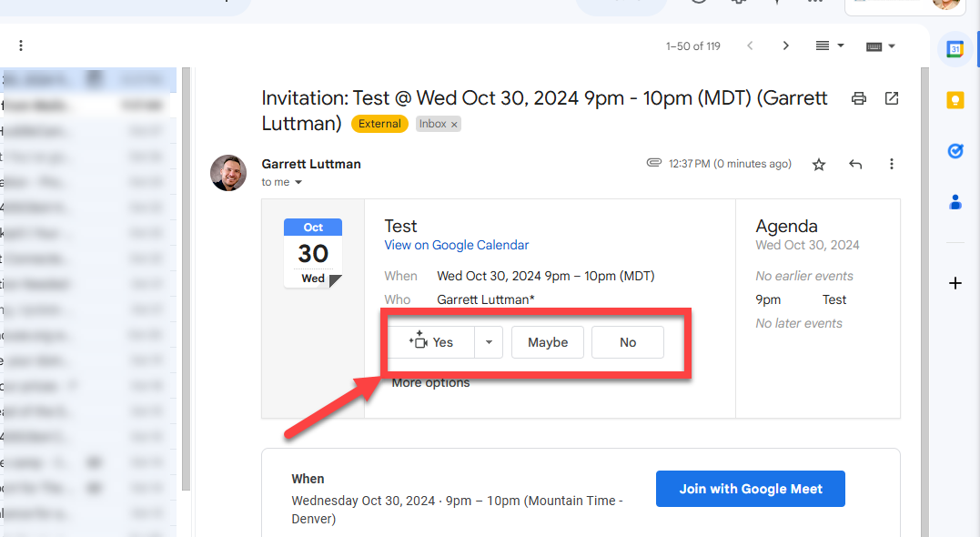Viewport: 980px width, 537px height.
Task: Click the mail list vertical scrollbar
Action: click(186, 279)
